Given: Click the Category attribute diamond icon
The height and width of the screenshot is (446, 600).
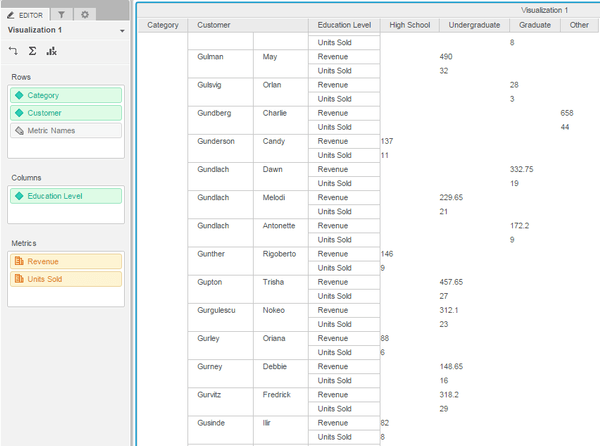Looking at the screenshot, I should coord(19,95).
